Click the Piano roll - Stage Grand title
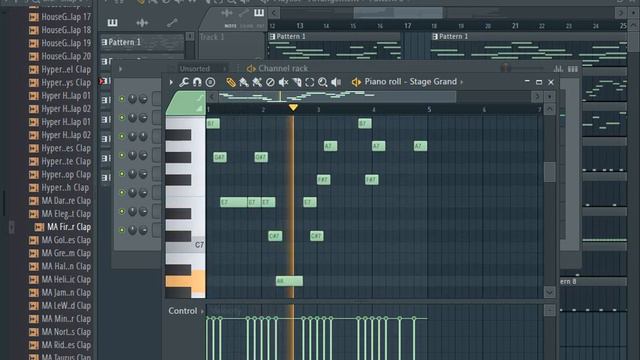The height and width of the screenshot is (360, 640). click(411, 82)
